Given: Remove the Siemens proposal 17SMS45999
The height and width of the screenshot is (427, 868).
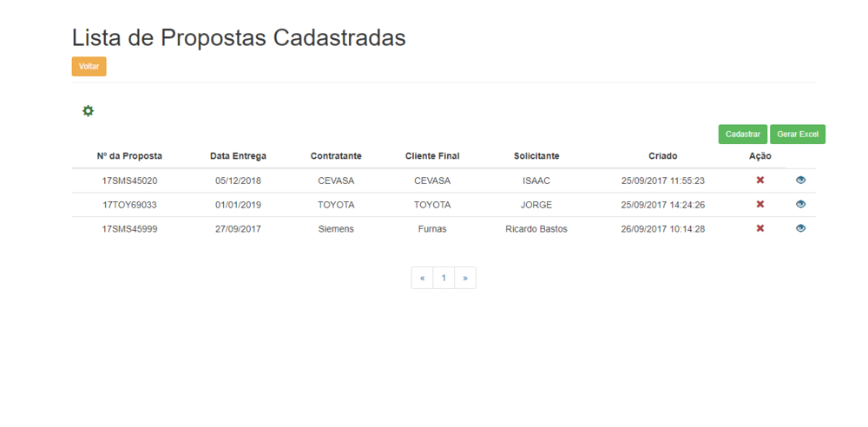Looking at the screenshot, I should [760, 229].
